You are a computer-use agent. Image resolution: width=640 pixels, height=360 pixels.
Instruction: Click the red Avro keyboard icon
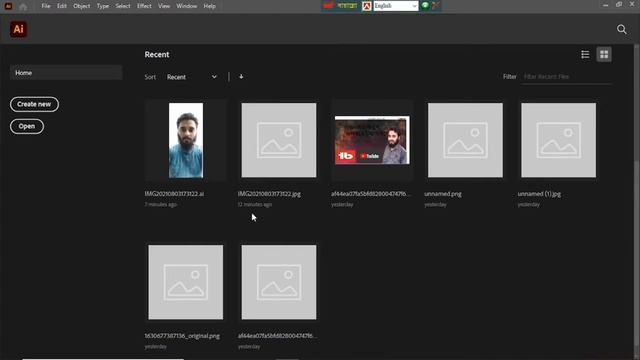pyautogui.click(x=367, y=6)
